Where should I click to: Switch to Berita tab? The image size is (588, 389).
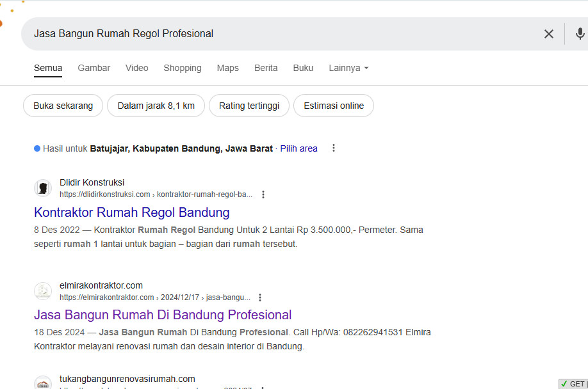266,68
